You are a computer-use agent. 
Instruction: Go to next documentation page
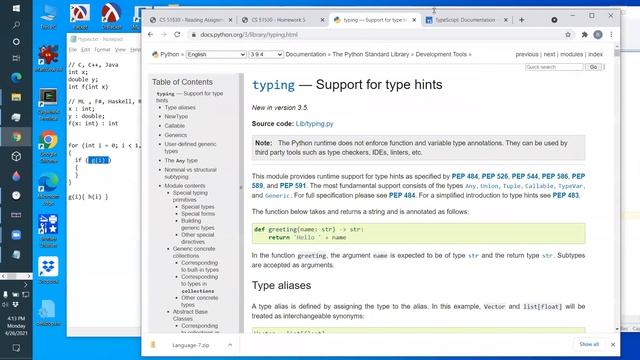click(x=549, y=54)
